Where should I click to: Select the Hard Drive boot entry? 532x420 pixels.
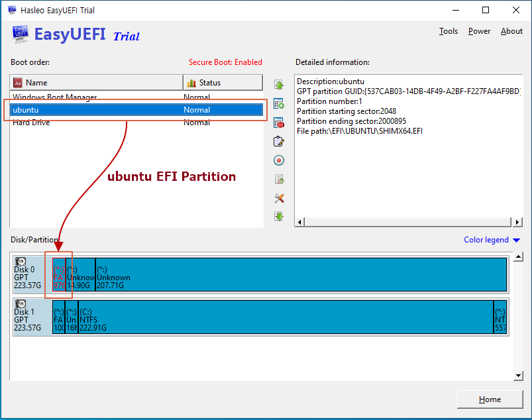pyautogui.click(x=136, y=123)
